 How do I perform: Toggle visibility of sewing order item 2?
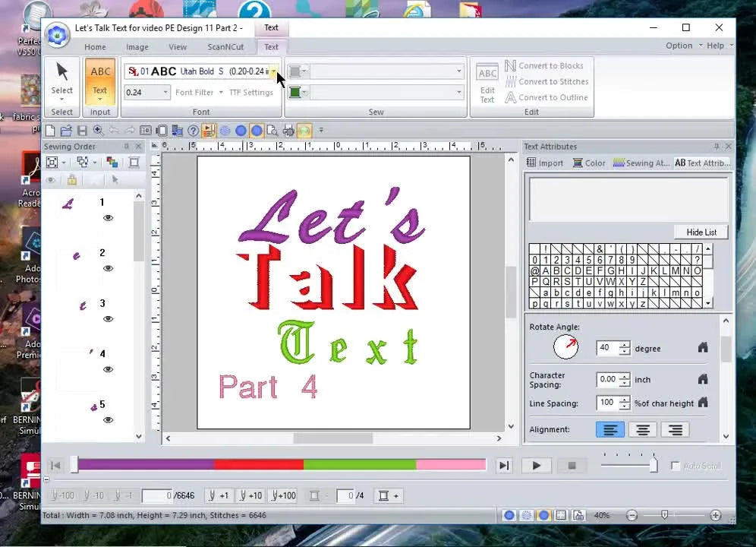[108, 268]
